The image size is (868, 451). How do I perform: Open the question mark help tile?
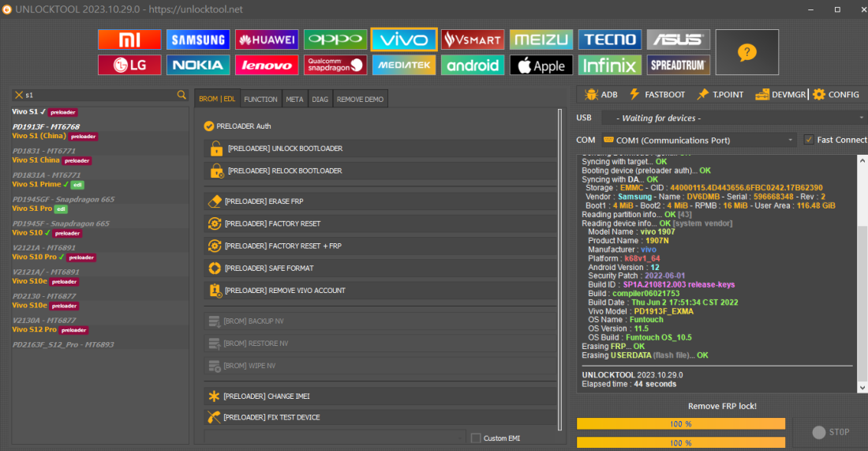click(x=746, y=52)
